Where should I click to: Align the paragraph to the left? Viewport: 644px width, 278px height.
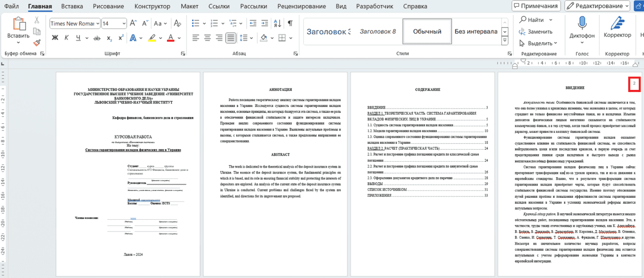tap(196, 38)
